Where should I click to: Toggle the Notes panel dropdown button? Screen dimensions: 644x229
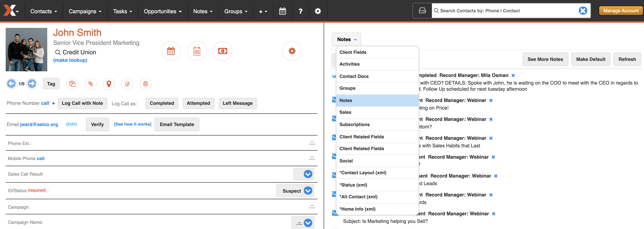pos(346,39)
